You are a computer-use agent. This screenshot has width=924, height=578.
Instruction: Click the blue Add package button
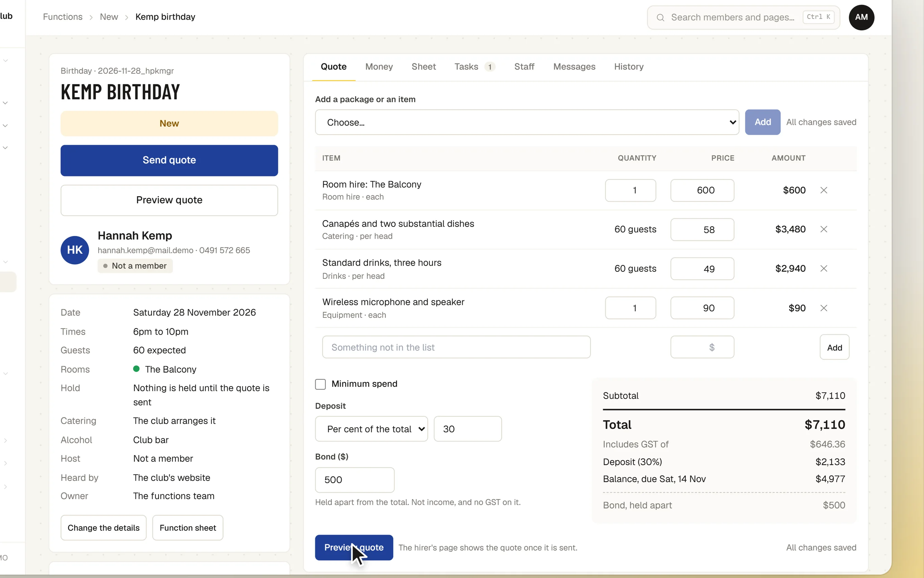[x=763, y=122]
